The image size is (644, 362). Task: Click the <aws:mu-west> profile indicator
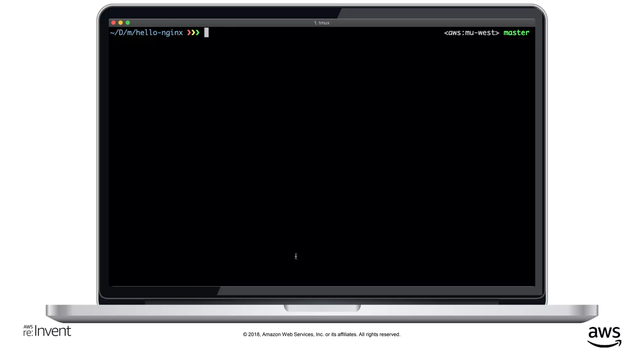(x=471, y=33)
